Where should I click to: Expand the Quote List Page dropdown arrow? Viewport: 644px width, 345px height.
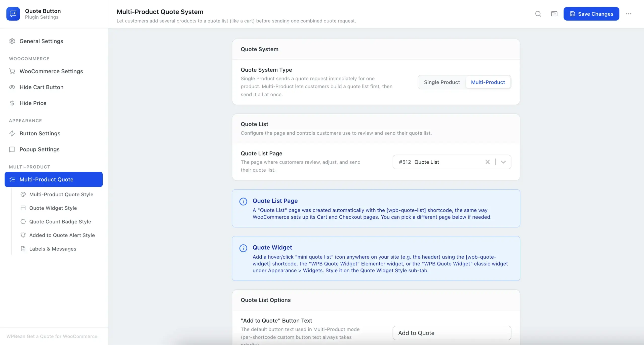tap(503, 162)
